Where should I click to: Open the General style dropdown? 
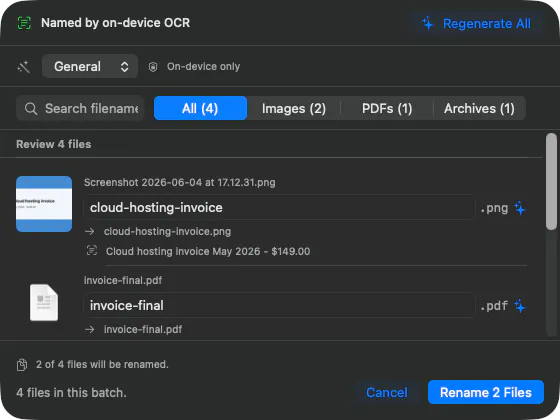click(90, 66)
